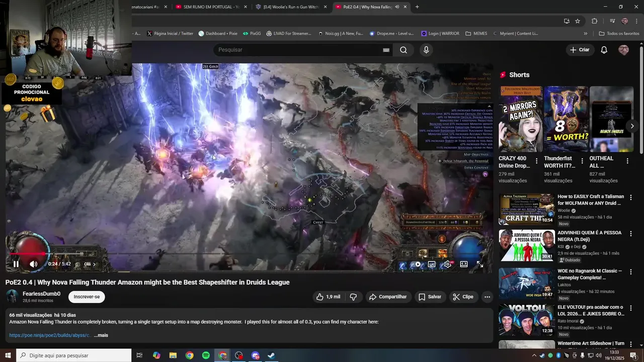Viewport: 644px width, 362px height.
Task: Open 'OUTHEAL ALL' short thumbnail
Action: click(x=611, y=119)
